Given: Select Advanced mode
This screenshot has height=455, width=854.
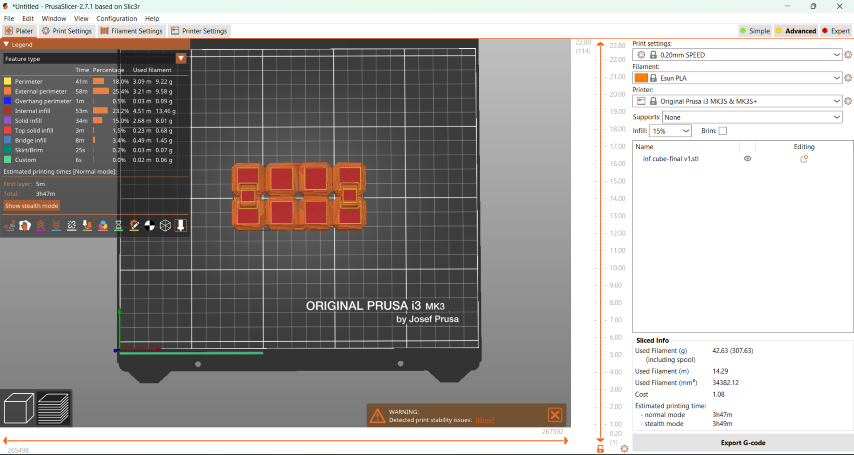Looking at the screenshot, I should click(796, 31).
